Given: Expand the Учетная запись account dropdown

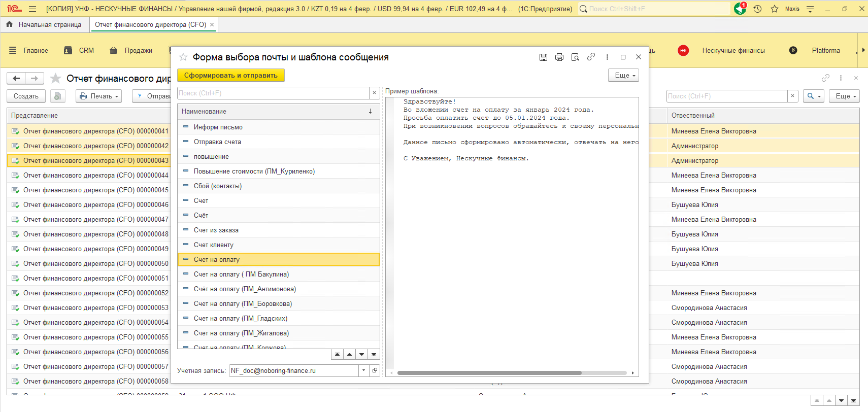Looking at the screenshot, I should (363, 370).
